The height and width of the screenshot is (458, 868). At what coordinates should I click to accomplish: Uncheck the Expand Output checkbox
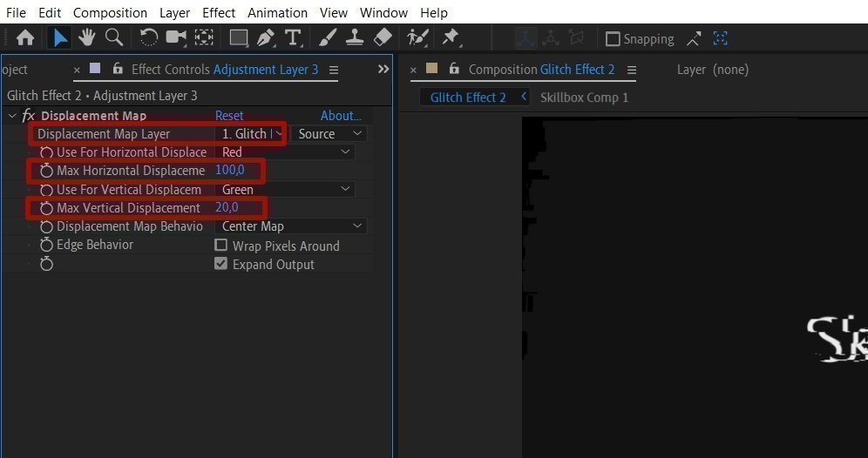[x=220, y=264]
